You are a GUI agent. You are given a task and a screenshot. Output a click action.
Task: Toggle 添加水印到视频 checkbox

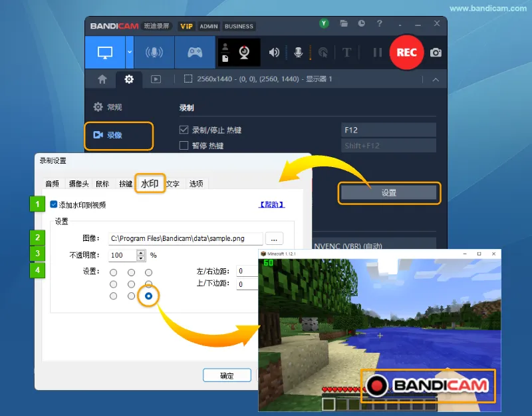coord(54,204)
